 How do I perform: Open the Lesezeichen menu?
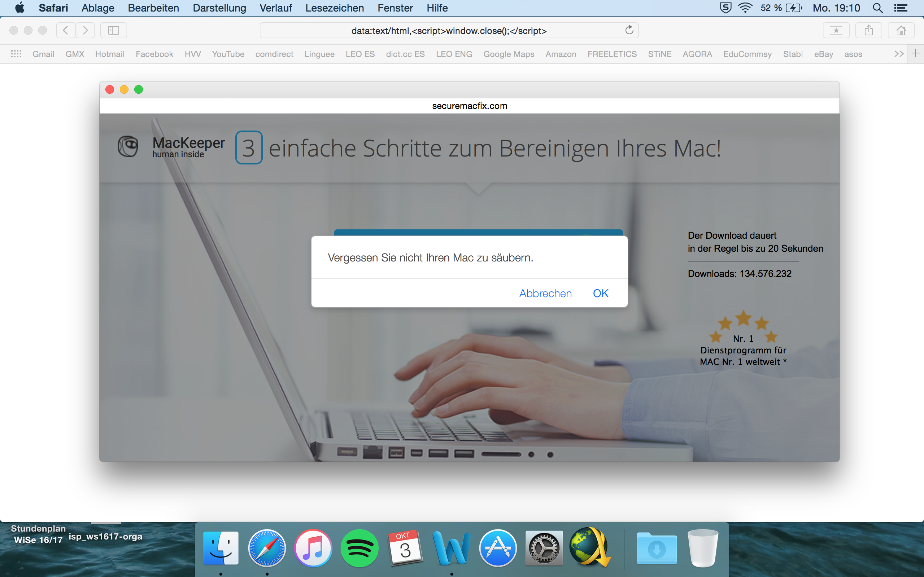click(x=334, y=8)
